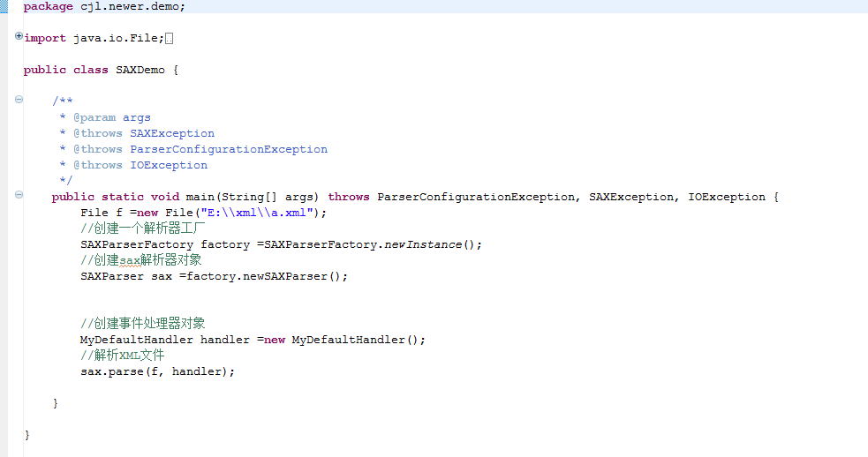Click the 'main' method name
The height and width of the screenshot is (457, 868).
pos(200,197)
